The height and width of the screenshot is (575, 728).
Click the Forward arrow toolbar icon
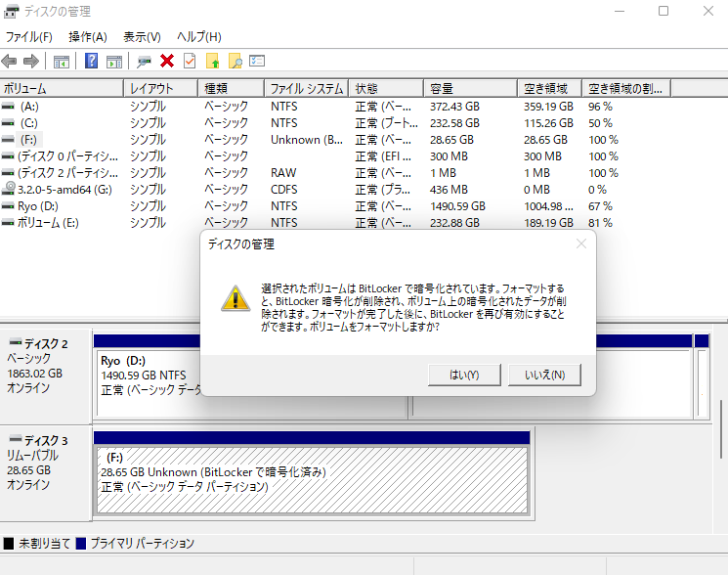pyautogui.click(x=31, y=61)
